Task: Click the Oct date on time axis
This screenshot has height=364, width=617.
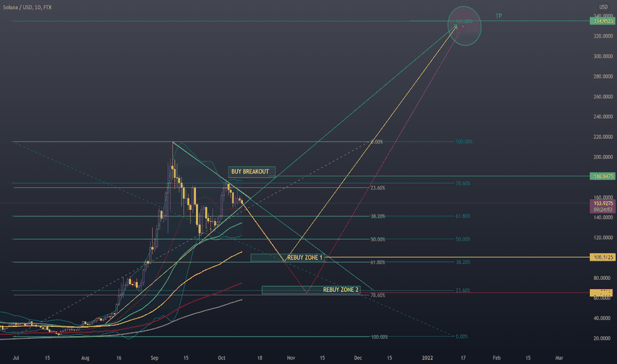Action: click(222, 357)
